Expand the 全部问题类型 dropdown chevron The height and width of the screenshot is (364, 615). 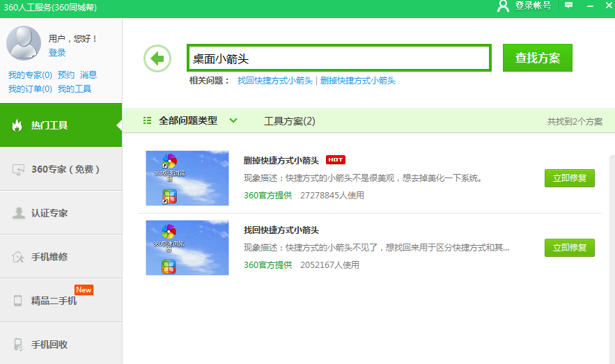pos(233,120)
